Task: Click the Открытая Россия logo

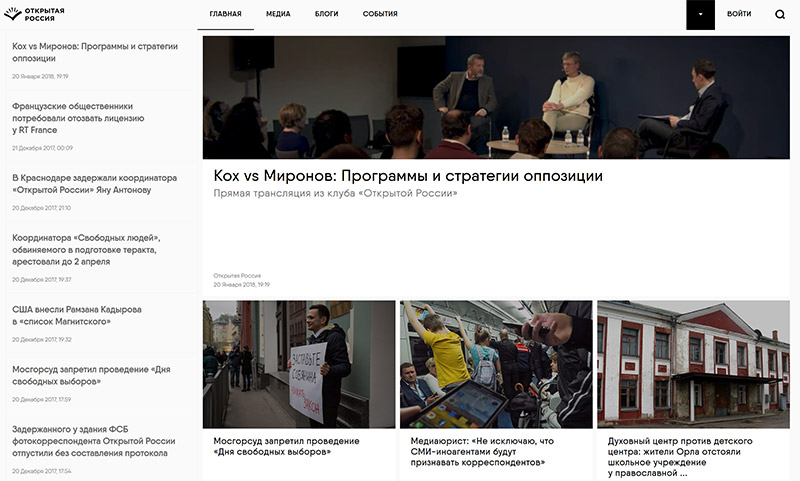Action: point(34,14)
